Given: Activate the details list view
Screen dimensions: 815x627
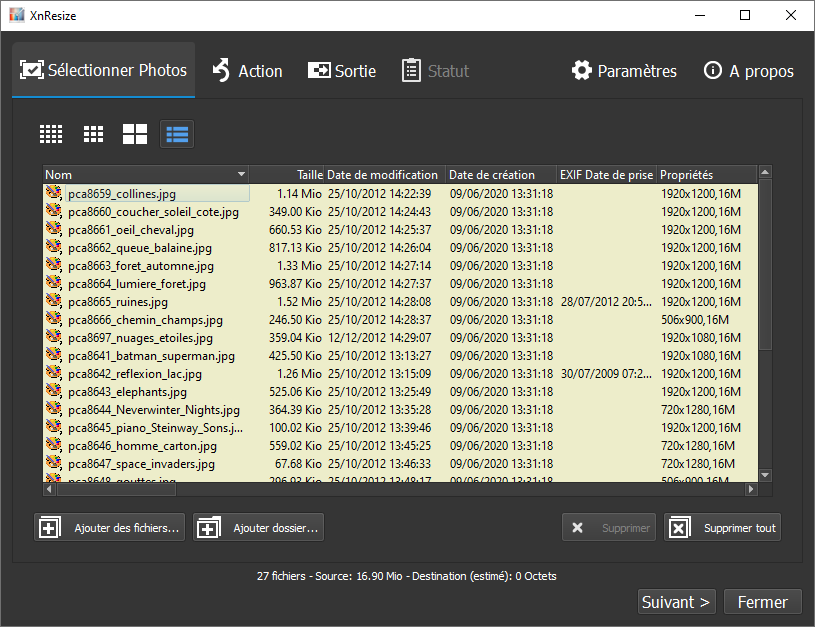Looking at the screenshot, I should coord(176,133).
